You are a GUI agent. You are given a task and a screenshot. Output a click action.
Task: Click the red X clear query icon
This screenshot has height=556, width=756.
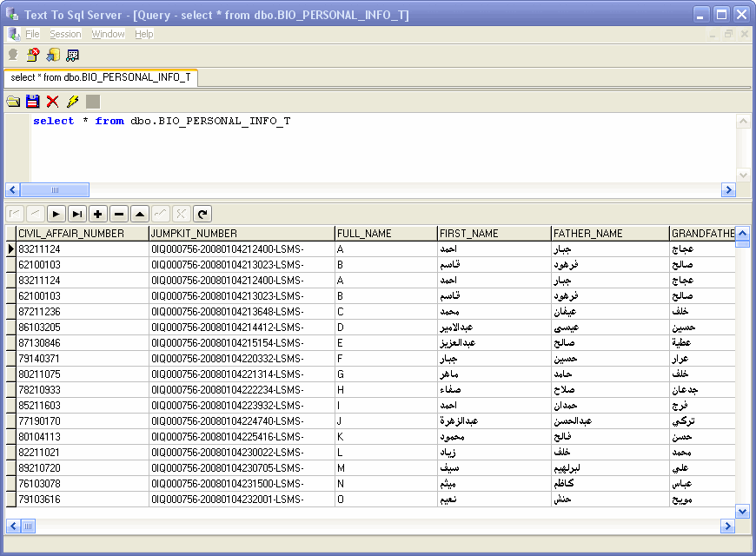[x=52, y=102]
